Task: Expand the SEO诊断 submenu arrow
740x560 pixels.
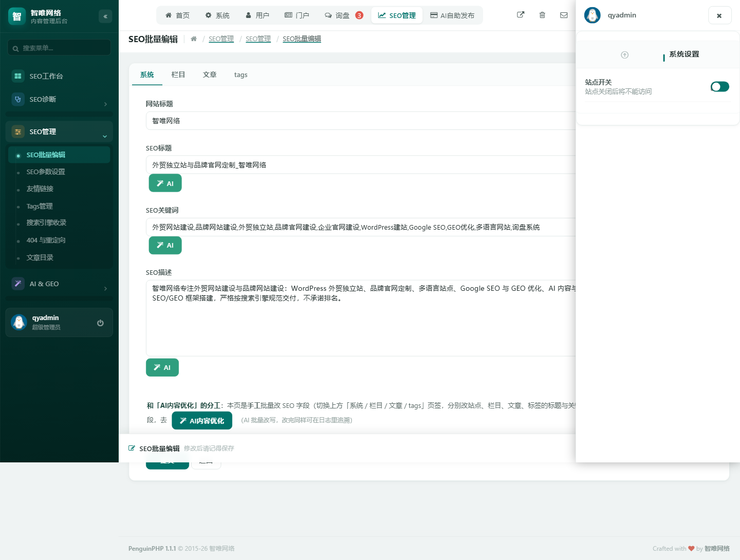Action: [x=106, y=104]
